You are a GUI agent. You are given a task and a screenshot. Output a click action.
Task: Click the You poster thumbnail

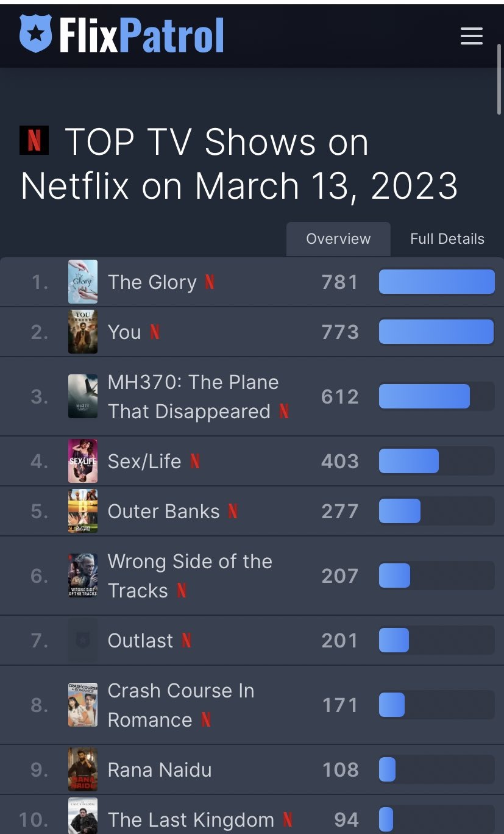coord(83,332)
